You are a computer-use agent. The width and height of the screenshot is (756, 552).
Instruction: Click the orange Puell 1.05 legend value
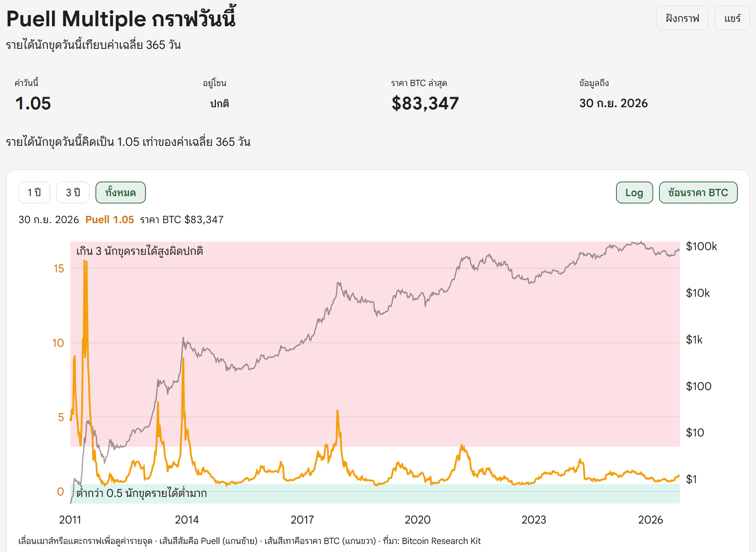[110, 219]
